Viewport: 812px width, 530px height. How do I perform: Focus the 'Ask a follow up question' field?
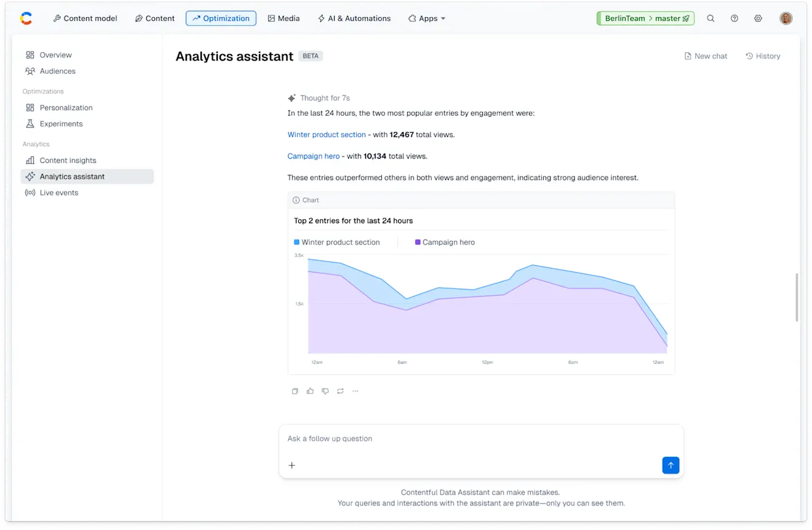pyautogui.click(x=480, y=438)
